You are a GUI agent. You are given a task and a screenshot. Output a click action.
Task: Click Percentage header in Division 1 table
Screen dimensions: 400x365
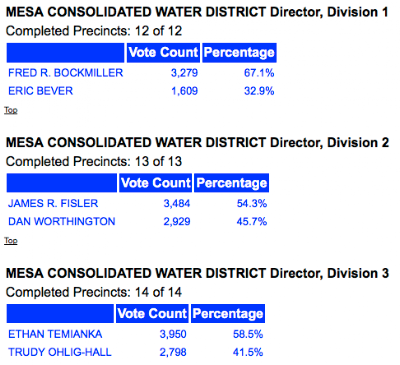tap(239, 53)
